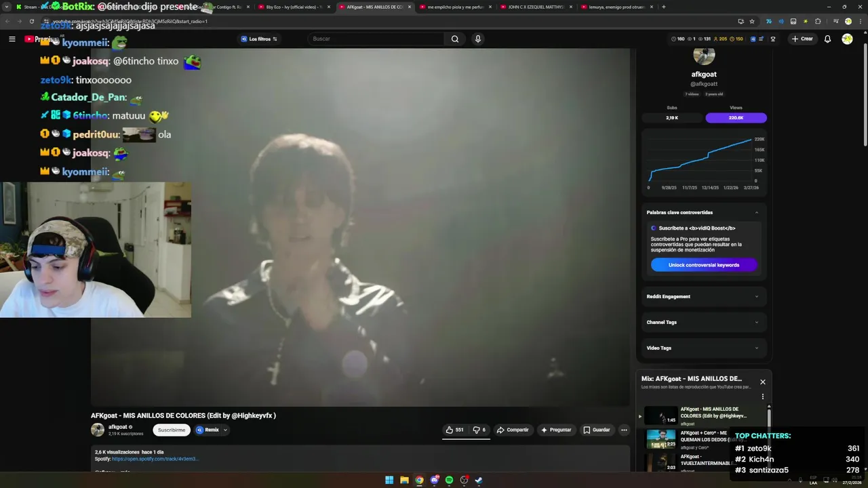Open Chrome from taskbar

click(x=419, y=480)
